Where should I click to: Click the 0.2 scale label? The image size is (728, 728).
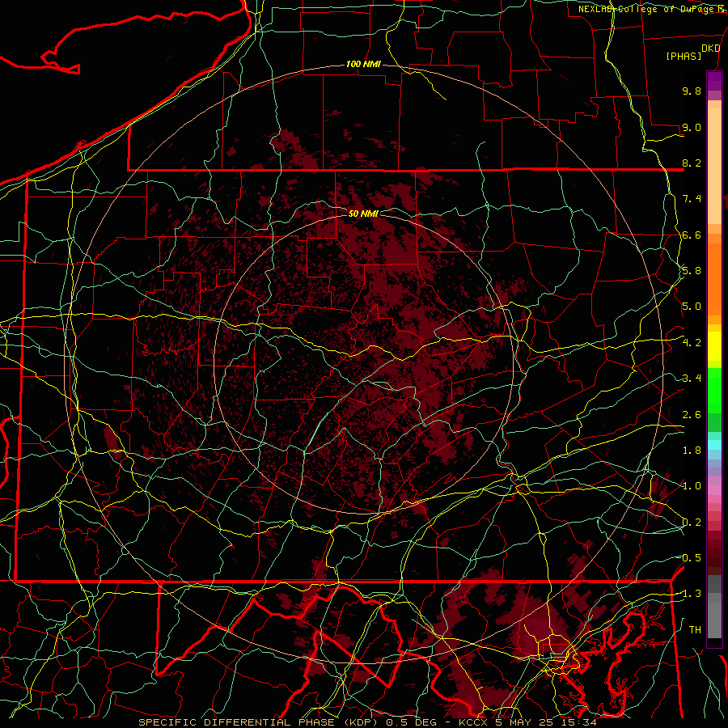tap(692, 523)
